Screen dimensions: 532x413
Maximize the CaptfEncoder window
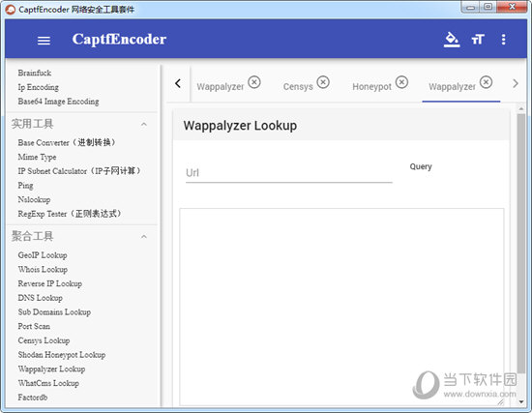[488, 7]
